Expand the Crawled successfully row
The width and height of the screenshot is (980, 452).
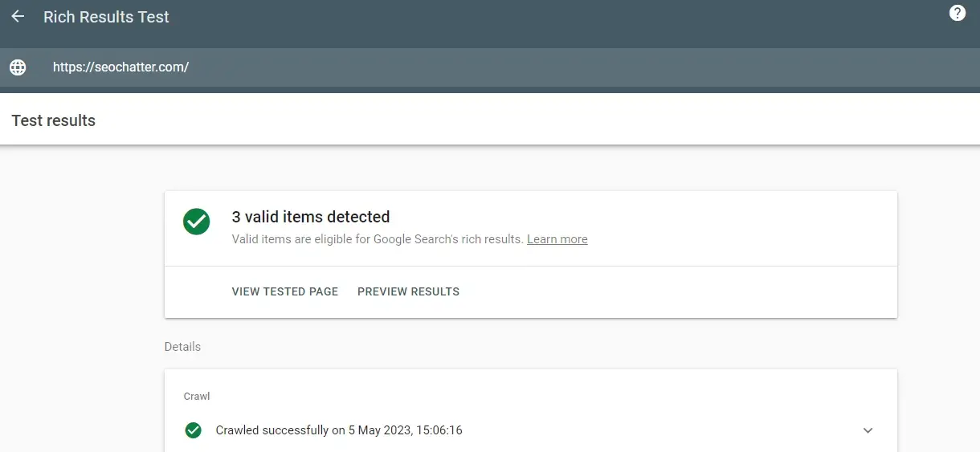[x=530, y=430]
